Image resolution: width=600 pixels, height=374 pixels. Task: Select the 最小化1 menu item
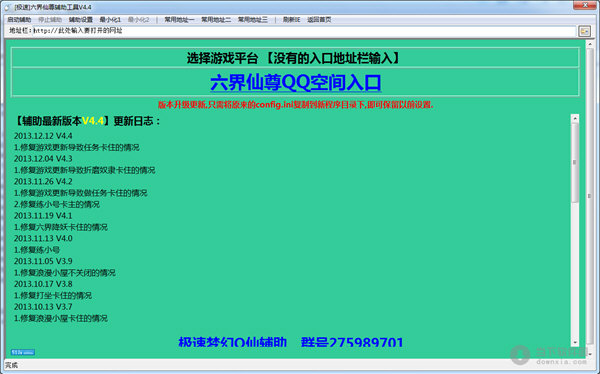[x=110, y=20]
